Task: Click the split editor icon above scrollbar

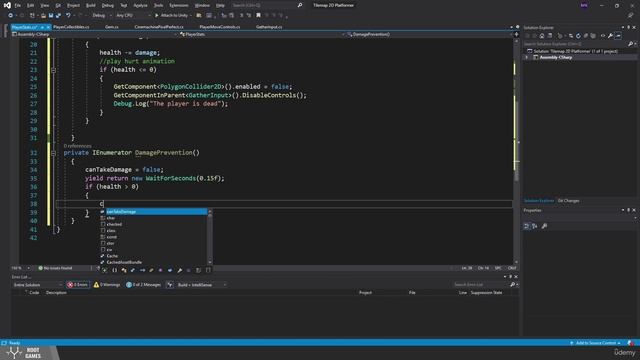Action: pos(516,34)
